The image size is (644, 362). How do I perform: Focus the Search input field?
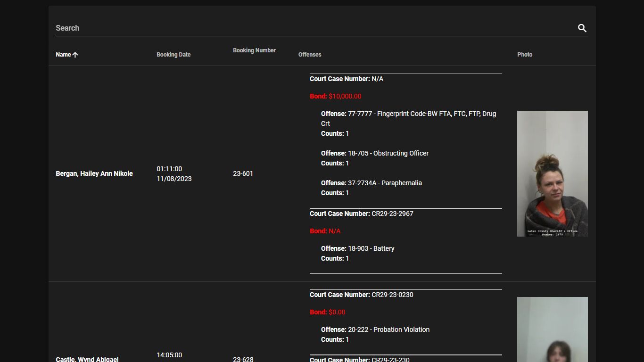click(x=315, y=28)
